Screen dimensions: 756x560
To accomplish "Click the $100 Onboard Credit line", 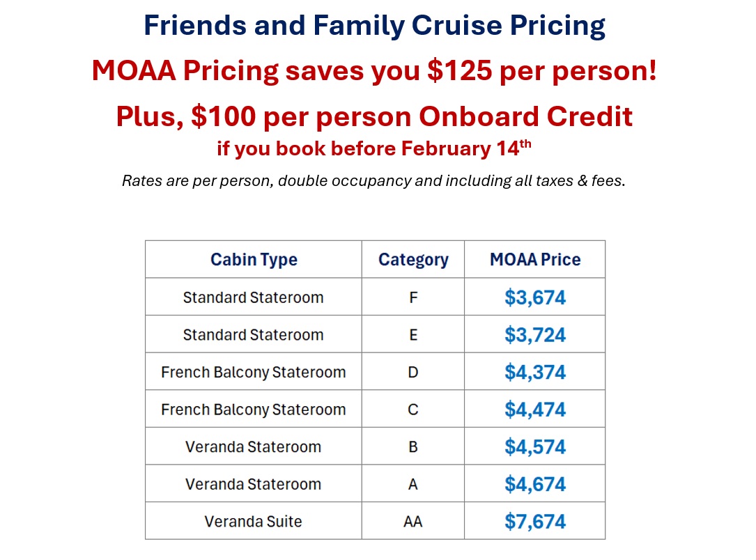I will pos(374,116).
